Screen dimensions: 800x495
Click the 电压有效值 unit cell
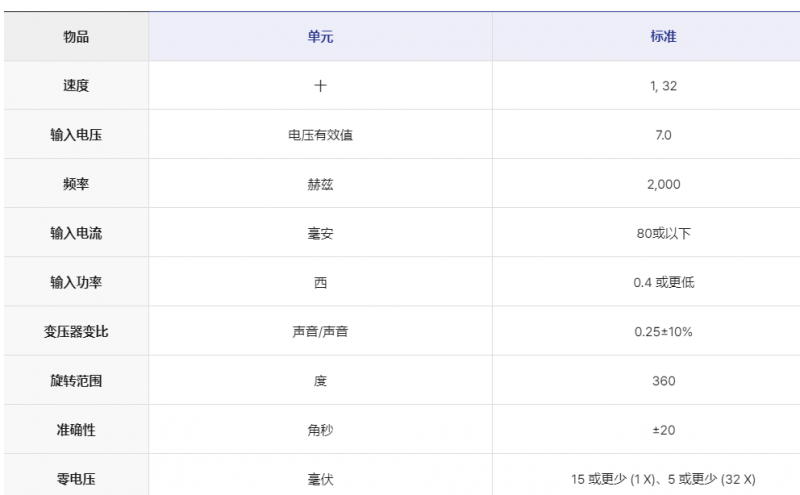click(x=320, y=135)
